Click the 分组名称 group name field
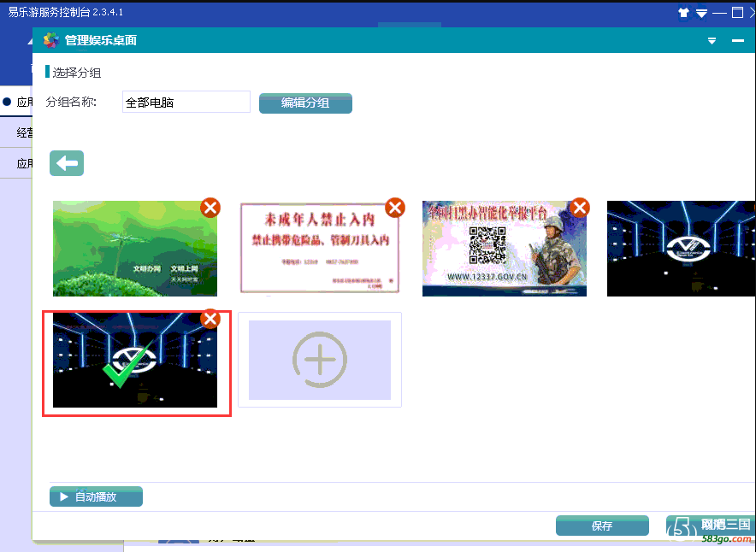The image size is (756, 552). (x=186, y=103)
